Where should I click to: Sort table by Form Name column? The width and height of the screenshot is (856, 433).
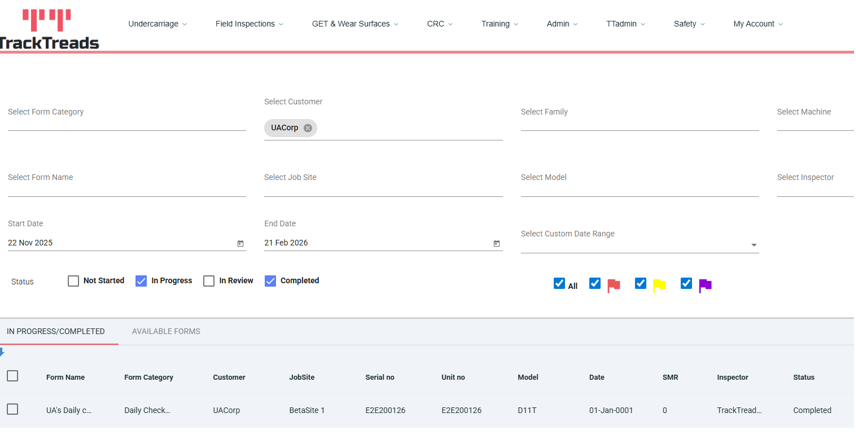click(x=65, y=378)
